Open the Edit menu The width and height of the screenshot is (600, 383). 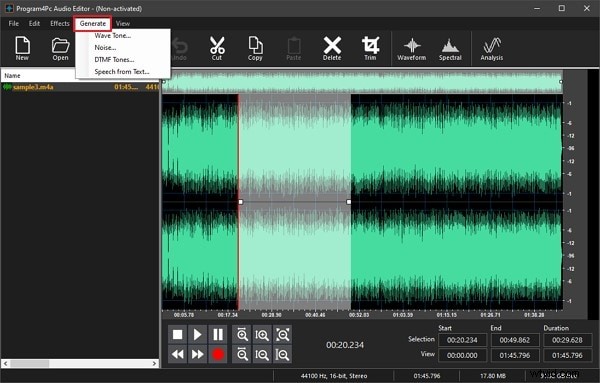34,23
